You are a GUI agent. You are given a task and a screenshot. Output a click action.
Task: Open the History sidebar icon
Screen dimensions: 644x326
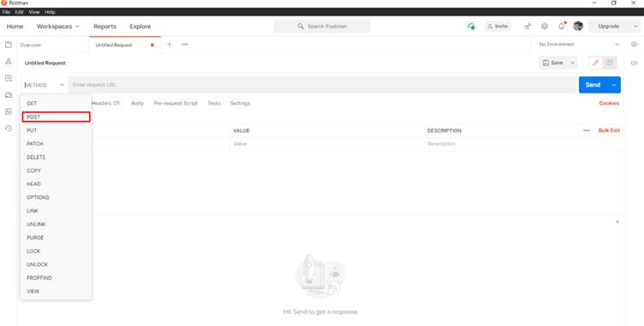click(x=9, y=129)
